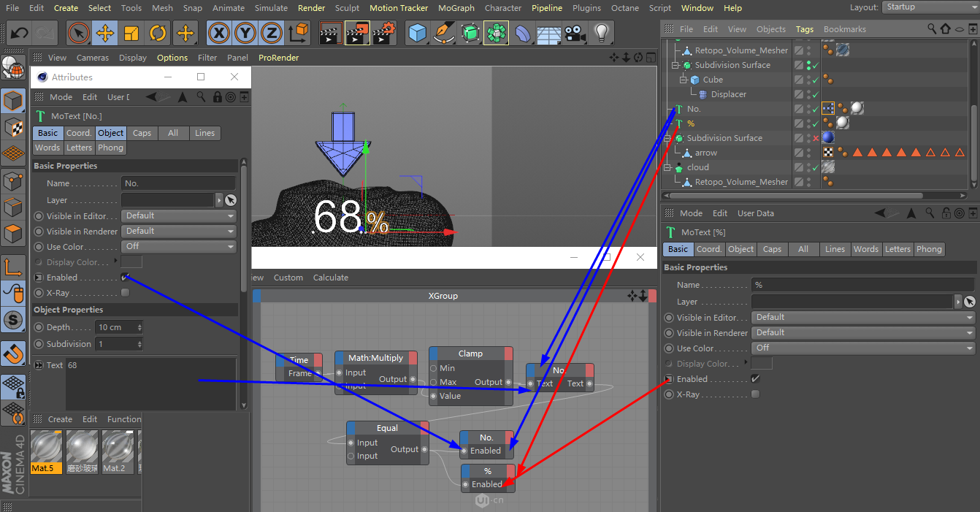Viewport: 980px width, 512px height.
Task: Open User Data in right attributes panel
Action: coord(755,213)
